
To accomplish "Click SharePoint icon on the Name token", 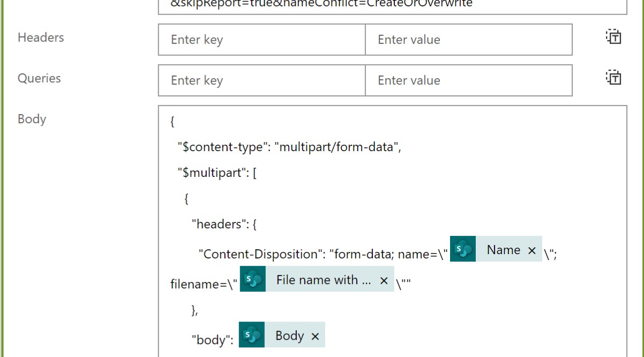I will (x=463, y=250).
